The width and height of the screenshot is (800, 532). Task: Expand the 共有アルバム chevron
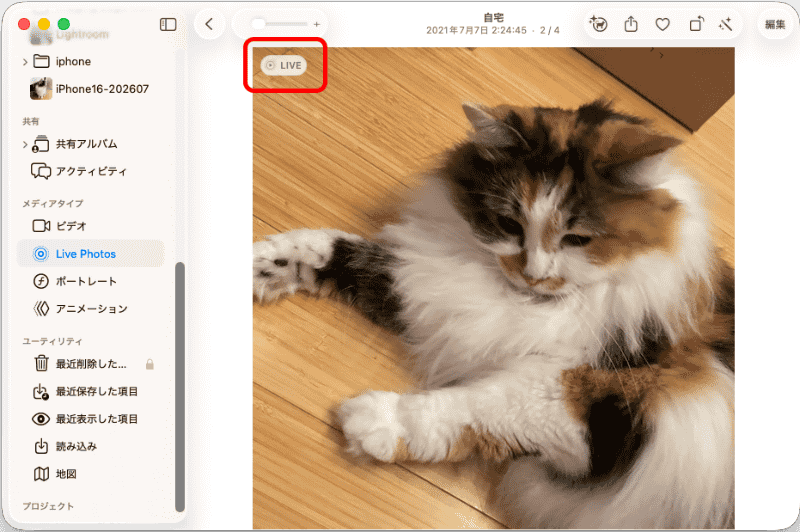[x=25, y=144]
